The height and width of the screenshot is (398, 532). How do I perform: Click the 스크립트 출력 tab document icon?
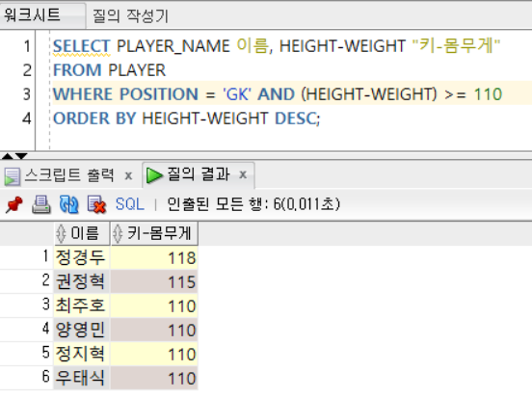[x=13, y=176]
